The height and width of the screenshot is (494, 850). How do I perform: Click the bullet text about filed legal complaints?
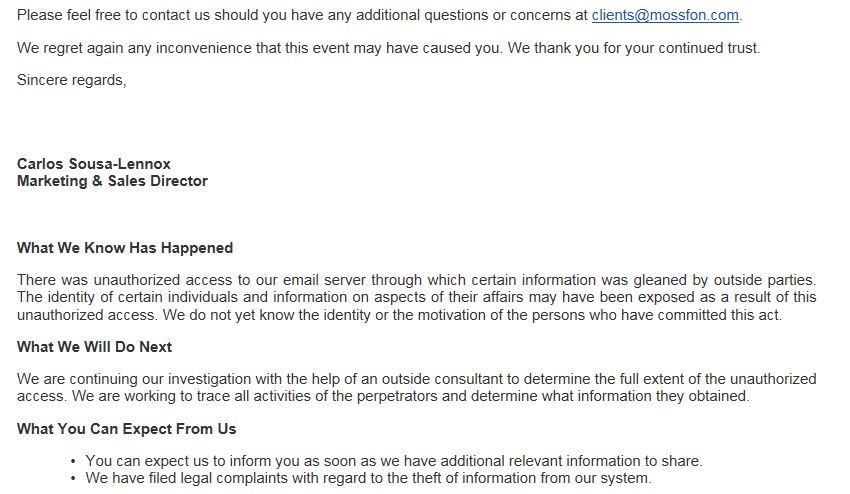point(368,478)
